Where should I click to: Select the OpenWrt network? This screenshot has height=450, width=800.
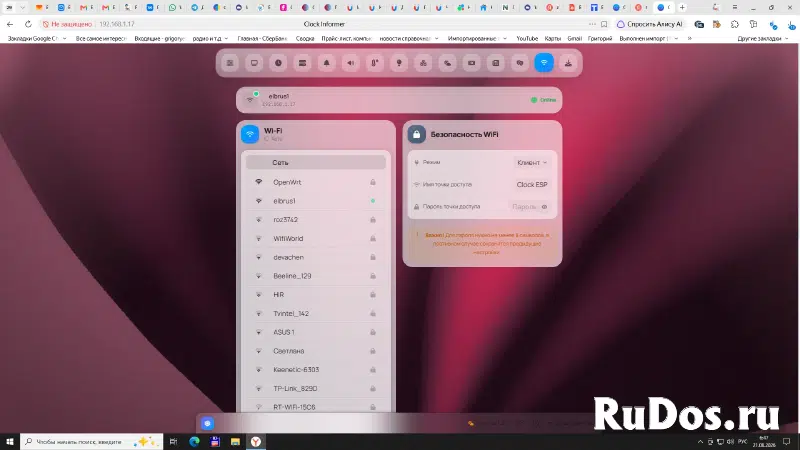[x=316, y=182]
